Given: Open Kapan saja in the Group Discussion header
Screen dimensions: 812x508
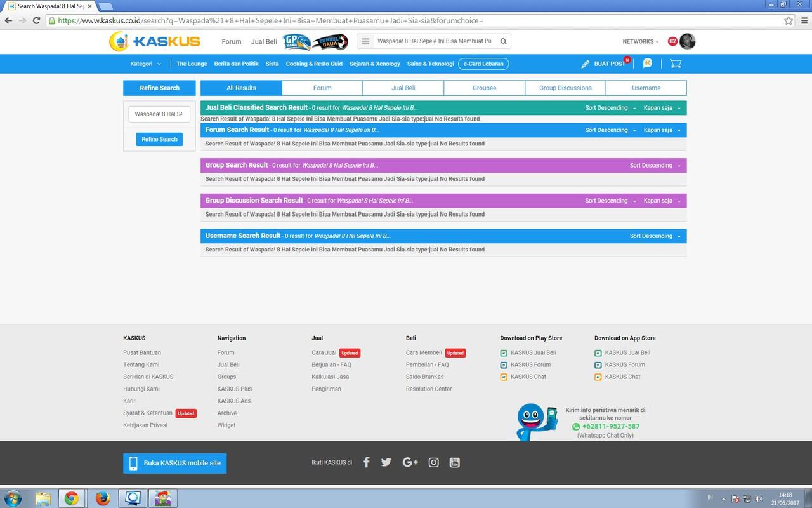Looking at the screenshot, I should pyautogui.click(x=662, y=201).
